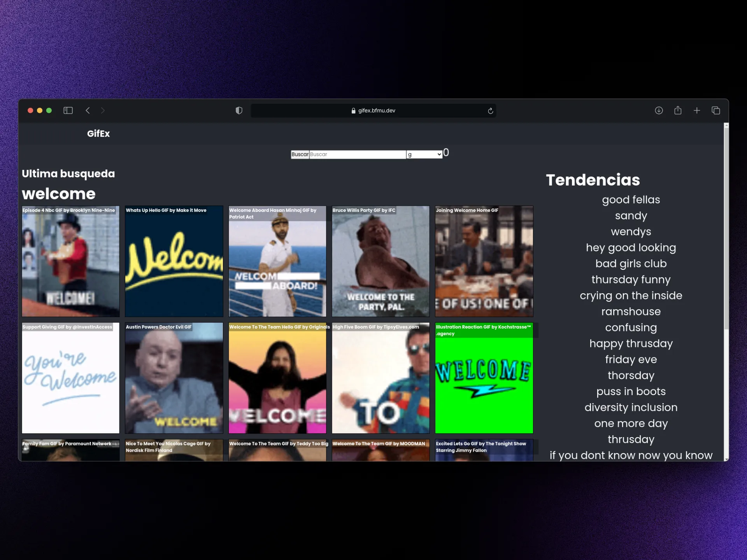Open the Nice To Meet You Nicolas Cage GIF
This screenshot has width=747, height=560.
click(174, 450)
